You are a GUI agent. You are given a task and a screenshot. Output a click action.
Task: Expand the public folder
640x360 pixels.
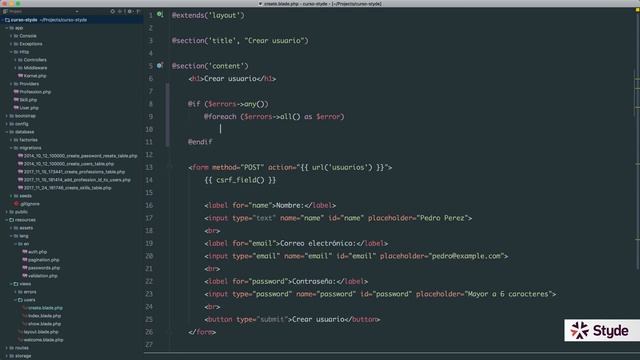click(x=7, y=212)
